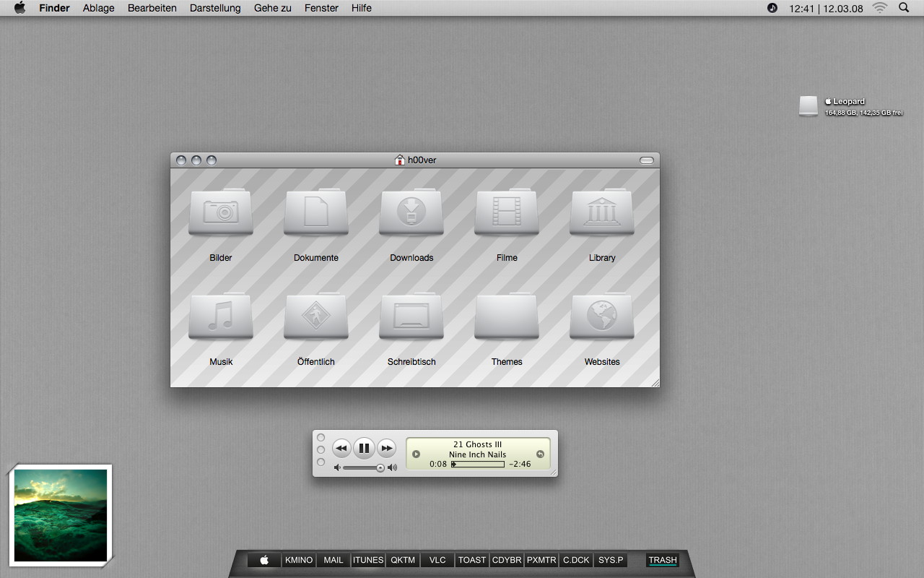Select the Leopard hard drive icon

[808, 106]
